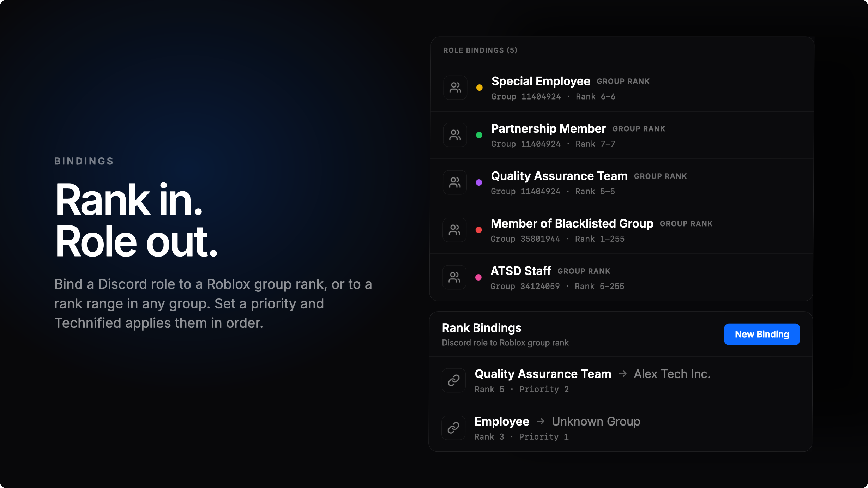Click the BINDINGS section label

84,161
